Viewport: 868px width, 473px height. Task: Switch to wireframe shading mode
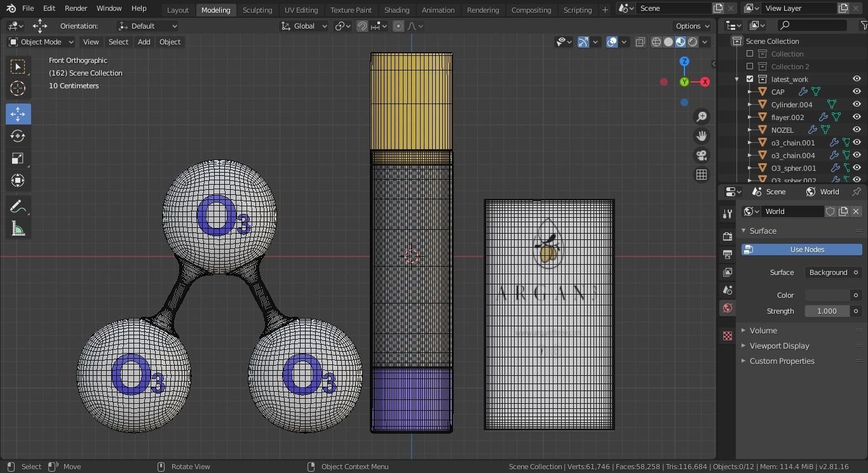656,42
